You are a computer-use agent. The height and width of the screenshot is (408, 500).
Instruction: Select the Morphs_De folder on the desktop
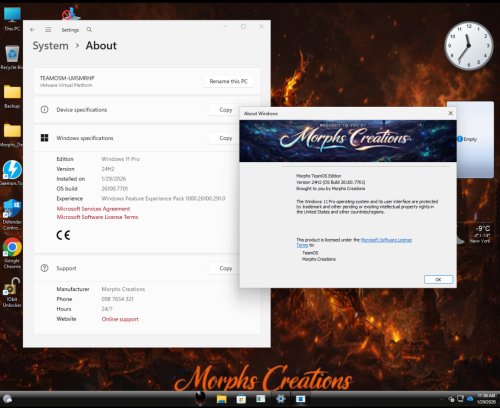pyautogui.click(x=12, y=135)
